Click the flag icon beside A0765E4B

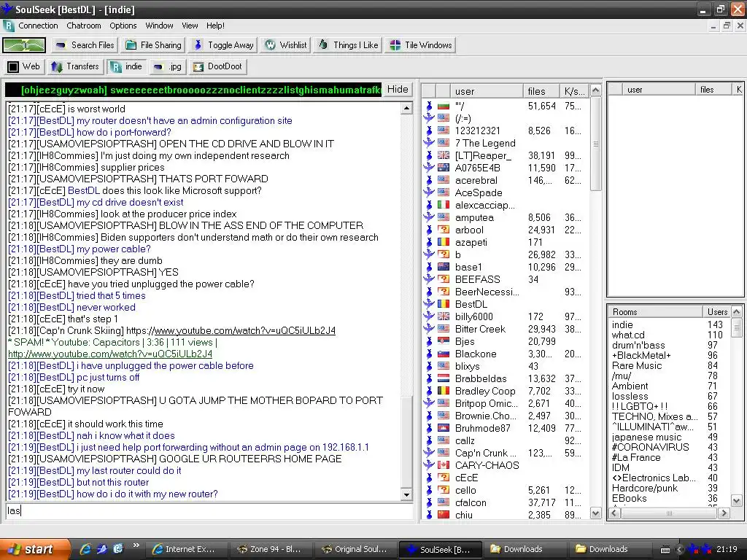(x=444, y=168)
